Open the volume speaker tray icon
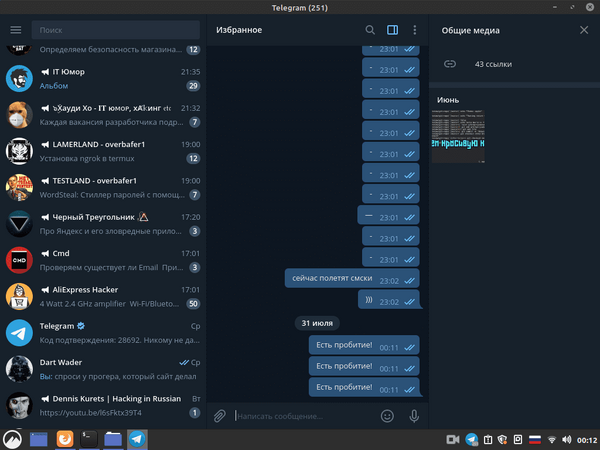 click(567, 440)
